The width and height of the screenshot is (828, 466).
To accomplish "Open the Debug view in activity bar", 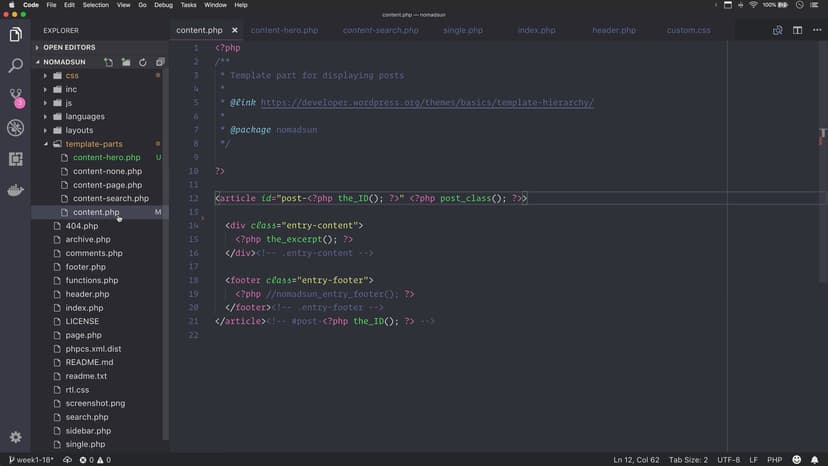I will pyautogui.click(x=15, y=128).
